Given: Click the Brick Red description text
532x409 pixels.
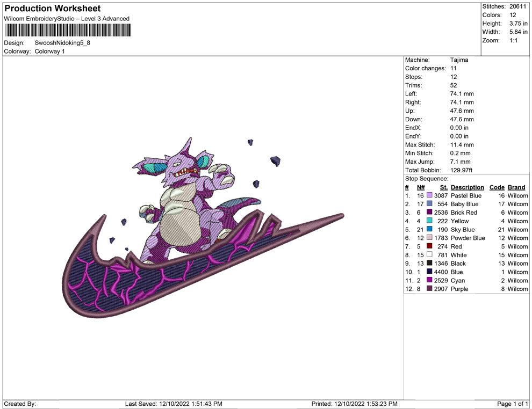Looking at the screenshot, I should pyautogui.click(x=464, y=213).
